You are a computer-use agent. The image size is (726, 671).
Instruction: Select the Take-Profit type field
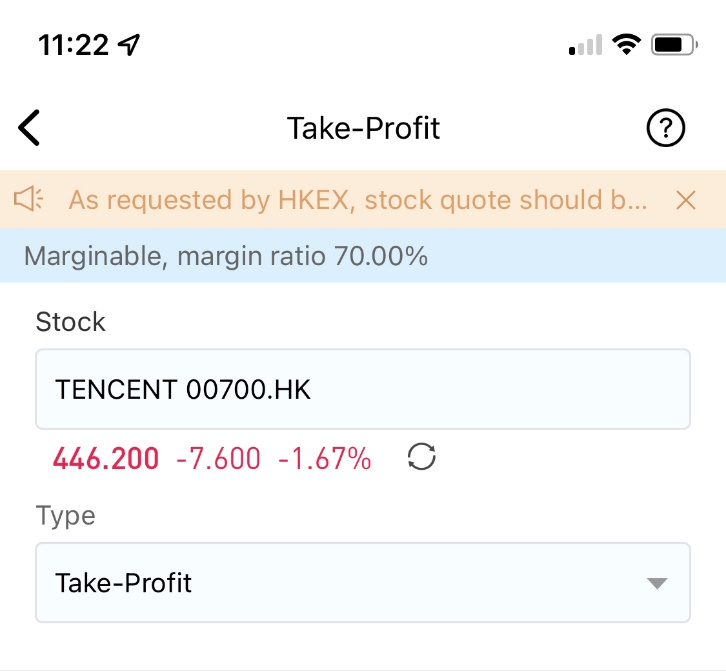(x=363, y=583)
